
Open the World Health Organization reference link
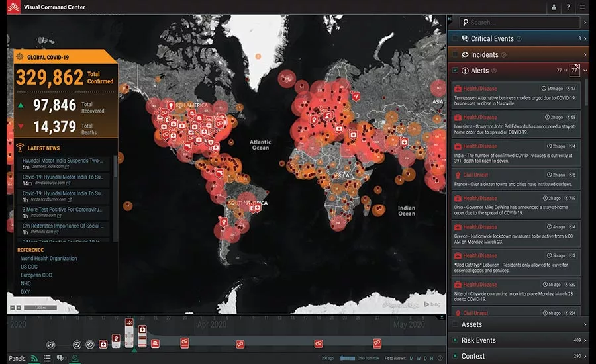tap(48, 259)
